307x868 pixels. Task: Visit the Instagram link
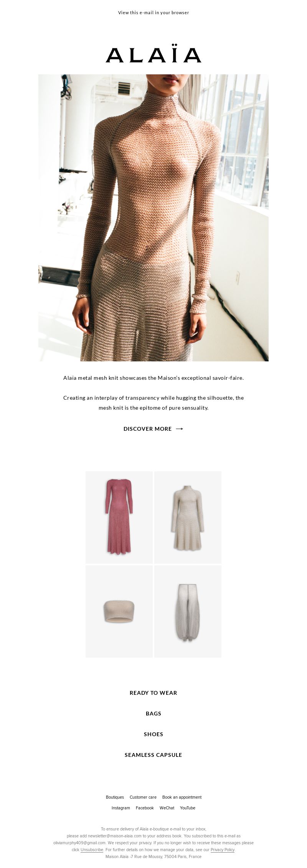[121, 808]
